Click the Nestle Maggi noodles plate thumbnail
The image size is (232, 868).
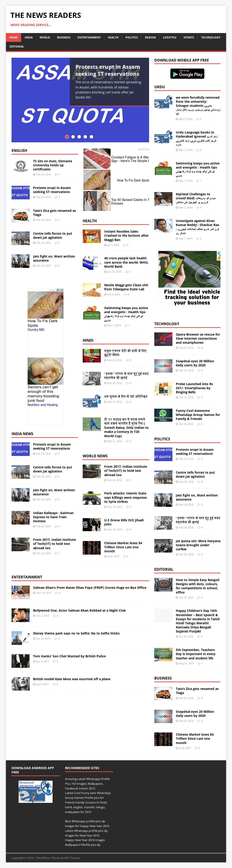coord(92,290)
